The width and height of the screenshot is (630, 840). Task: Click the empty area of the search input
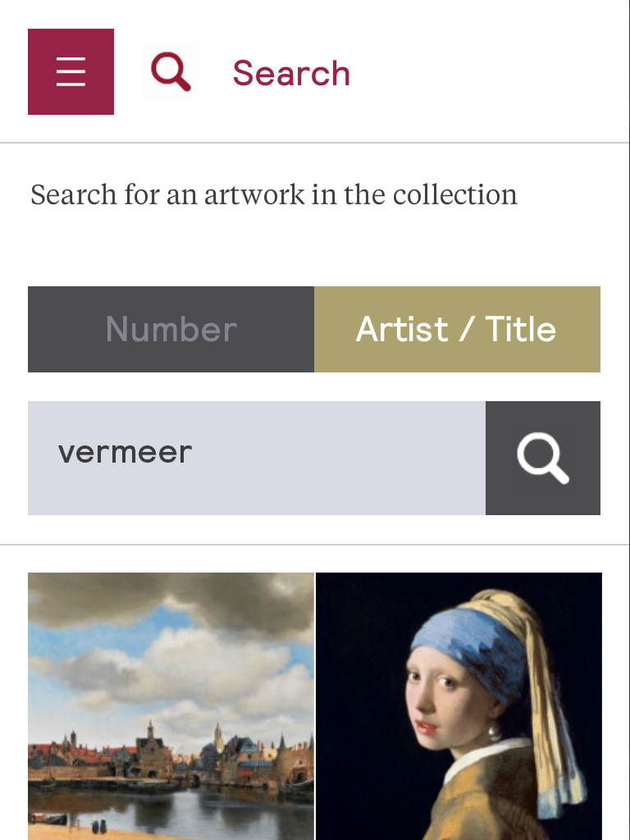point(345,458)
